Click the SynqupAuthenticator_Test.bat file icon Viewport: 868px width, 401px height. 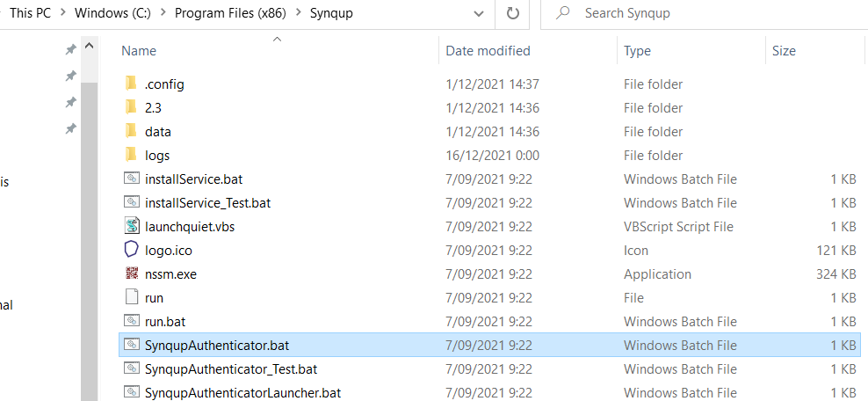pos(131,368)
